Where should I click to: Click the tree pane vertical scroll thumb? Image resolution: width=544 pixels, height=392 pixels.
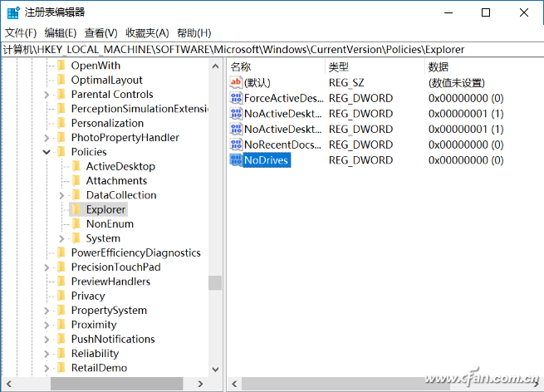pyautogui.click(x=215, y=282)
